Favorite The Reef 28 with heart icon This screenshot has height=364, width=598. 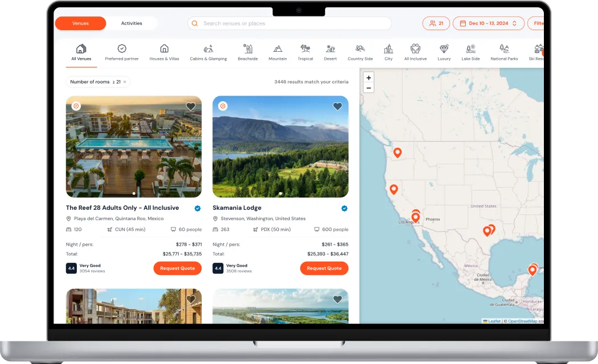(x=191, y=106)
